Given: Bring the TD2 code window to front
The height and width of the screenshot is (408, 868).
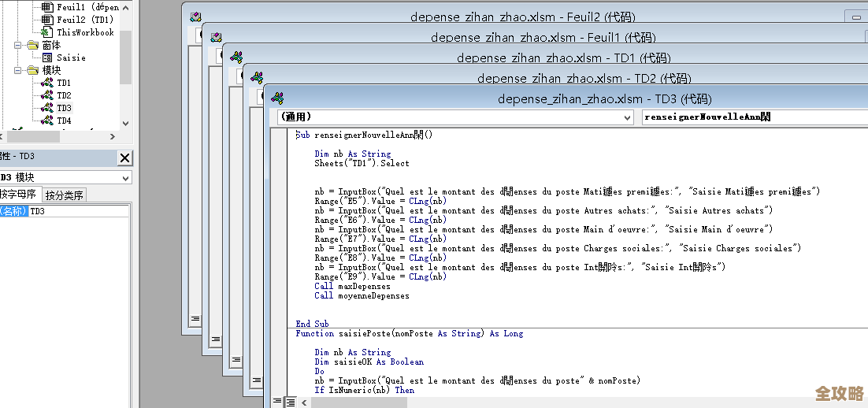Looking at the screenshot, I should click(584, 78).
